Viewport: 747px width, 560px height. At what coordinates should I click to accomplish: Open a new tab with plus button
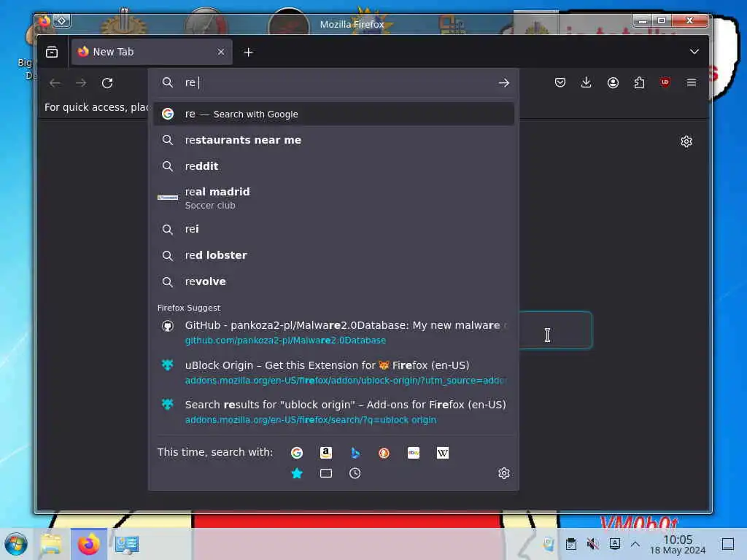(x=248, y=52)
